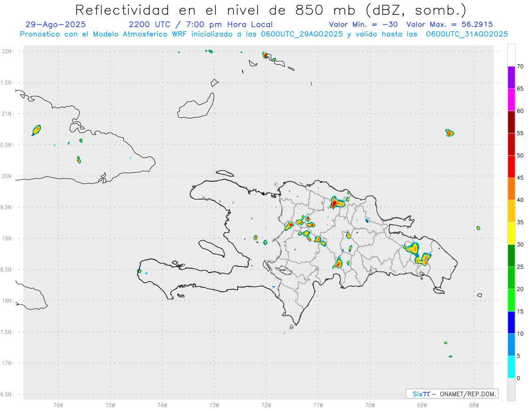The height and width of the screenshot is (411, 532).
Task: Pick the dark green 25–30 dBZ colorbar segment
Action: click(511, 256)
